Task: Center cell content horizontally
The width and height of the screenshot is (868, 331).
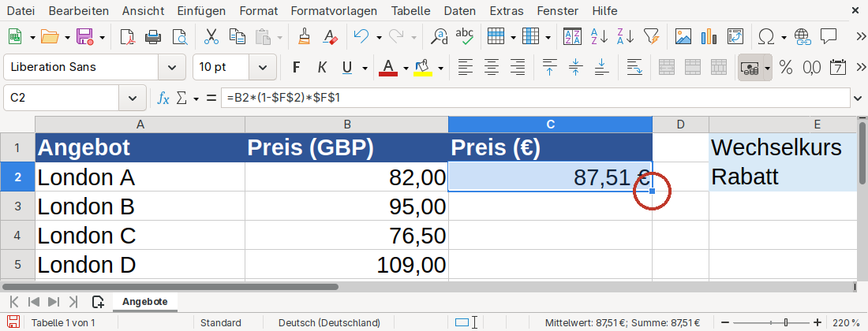Action: pyautogui.click(x=492, y=68)
